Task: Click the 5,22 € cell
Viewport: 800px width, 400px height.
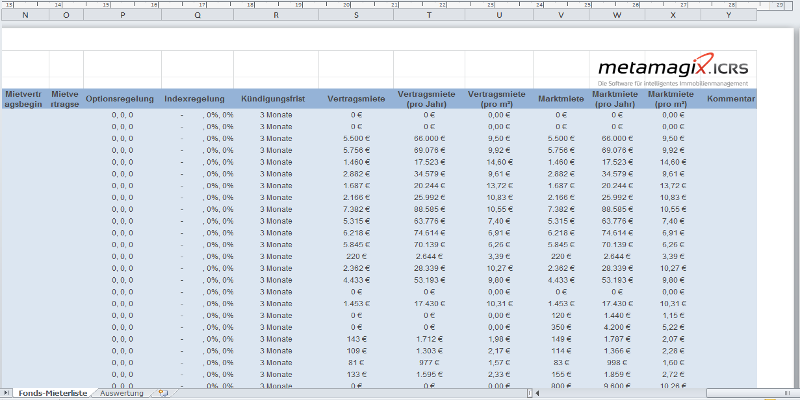Action: point(673,327)
